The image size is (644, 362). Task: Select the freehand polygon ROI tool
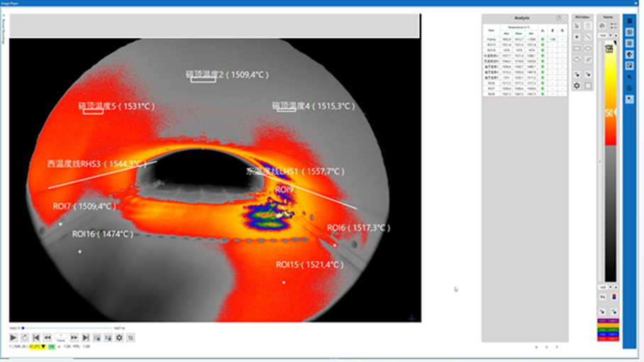pyautogui.click(x=577, y=60)
